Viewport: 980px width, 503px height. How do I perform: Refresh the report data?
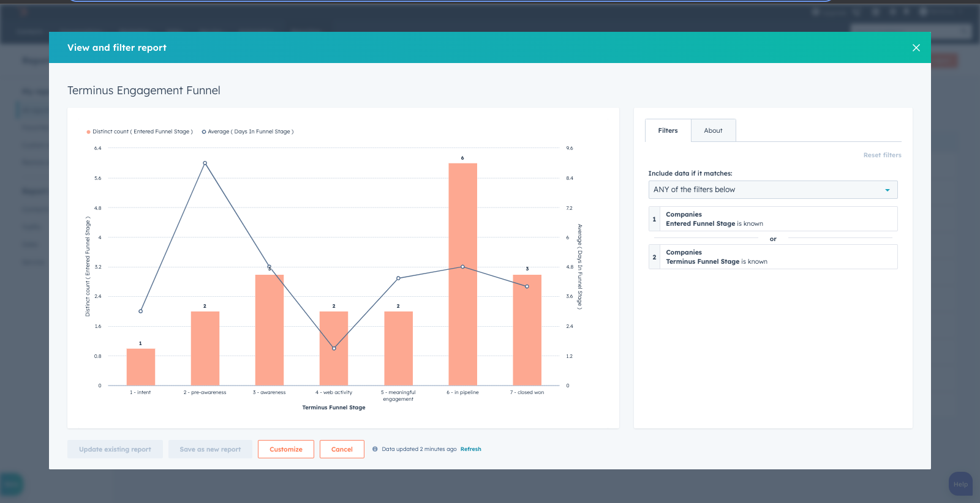tap(470, 449)
